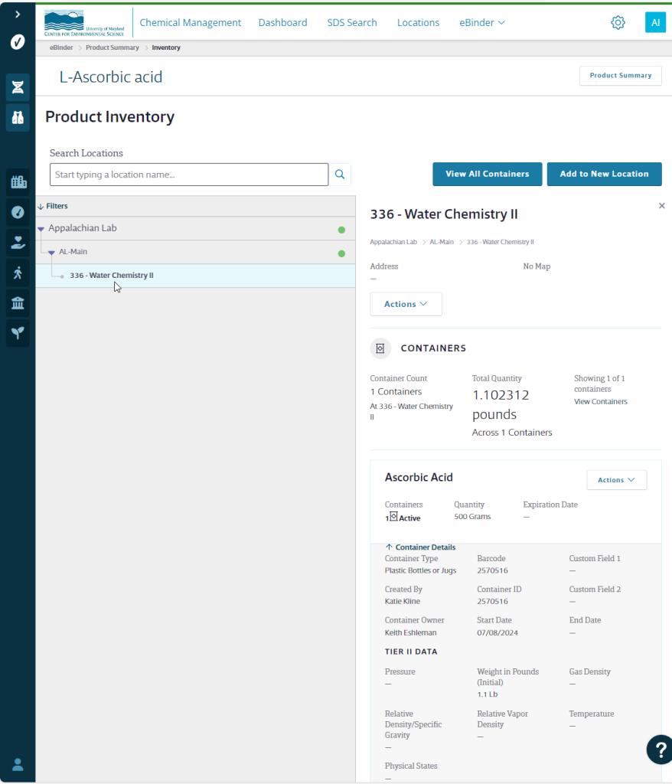This screenshot has width=672, height=784.
Task: Expand the eBinder dropdown menu
Action: pyautogui.click(x=482, y=22)
